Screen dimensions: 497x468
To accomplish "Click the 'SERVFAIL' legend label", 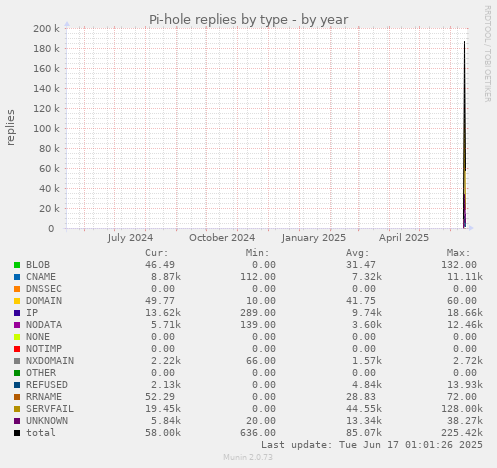I will click(x=50, y=409).
